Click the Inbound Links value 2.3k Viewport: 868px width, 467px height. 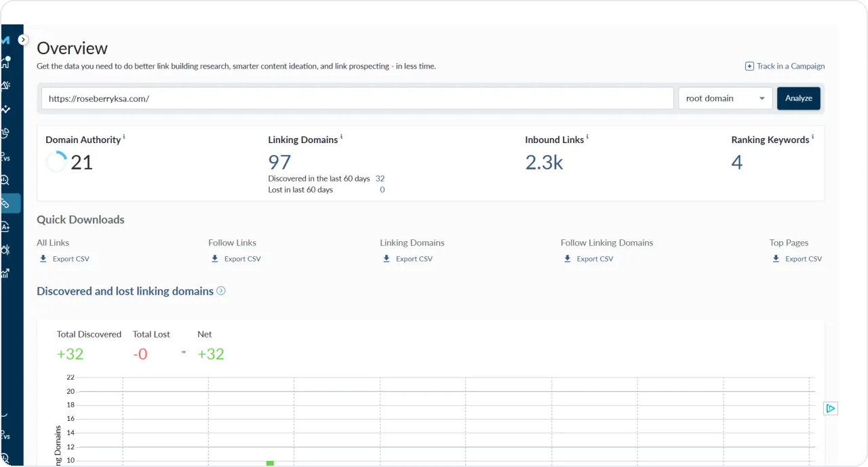pyautogui.click(x=544, y=162)
